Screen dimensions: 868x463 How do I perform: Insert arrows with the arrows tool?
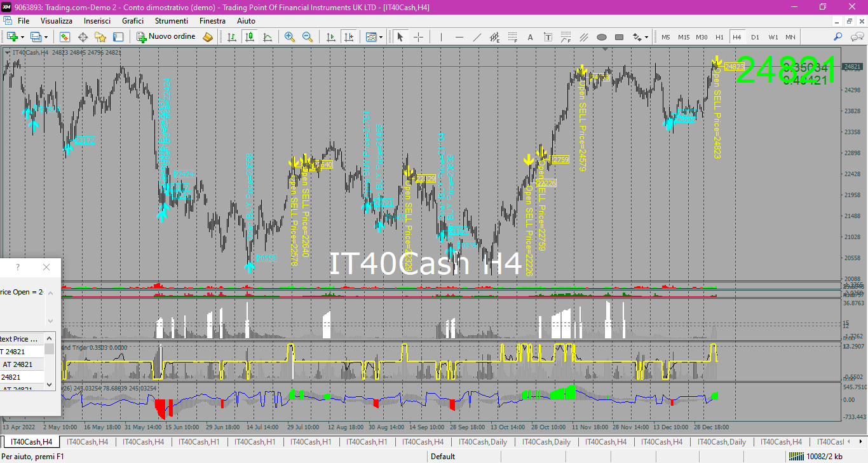coord(637,37)
